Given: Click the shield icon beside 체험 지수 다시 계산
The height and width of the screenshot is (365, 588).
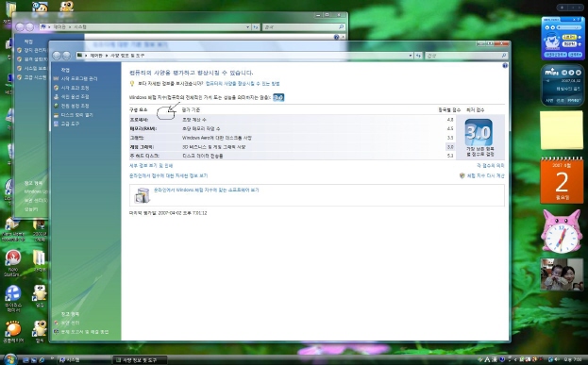Looking at the screenshot, I should [462, 175].
